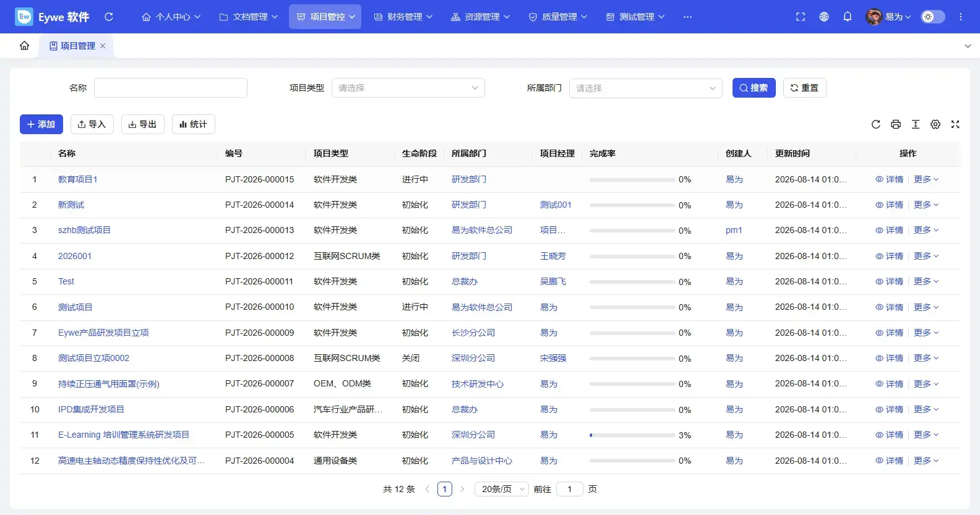The width and height of the screenshot is (980, 515).
Task: Expand 更多 for 教育项目1 row
Action: [926, 179]
